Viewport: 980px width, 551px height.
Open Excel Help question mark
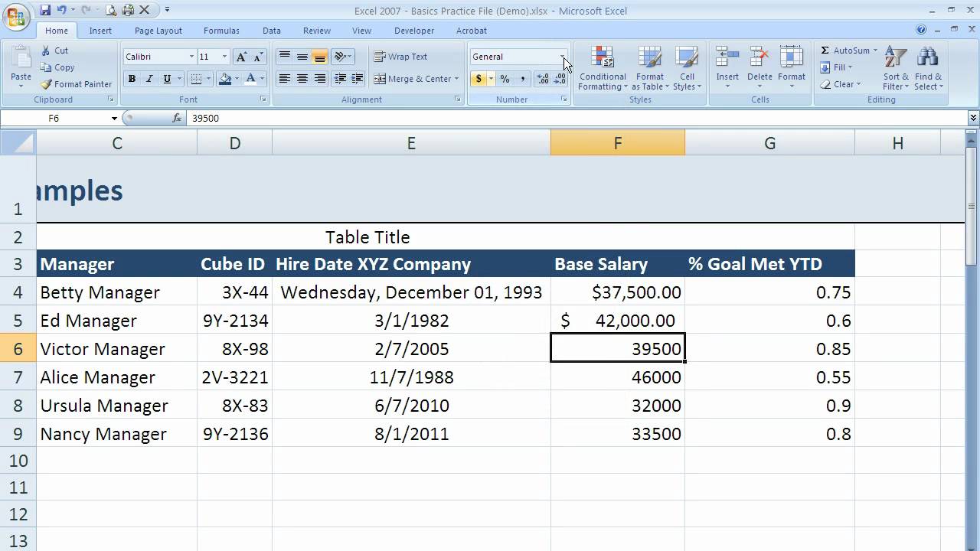point(921,30)
